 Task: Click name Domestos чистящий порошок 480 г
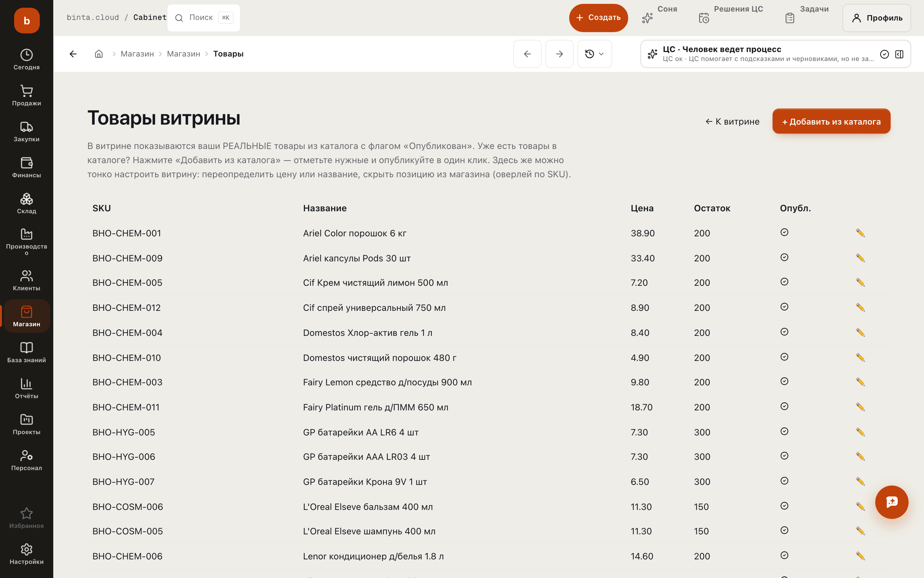click(x=380, y=358)
